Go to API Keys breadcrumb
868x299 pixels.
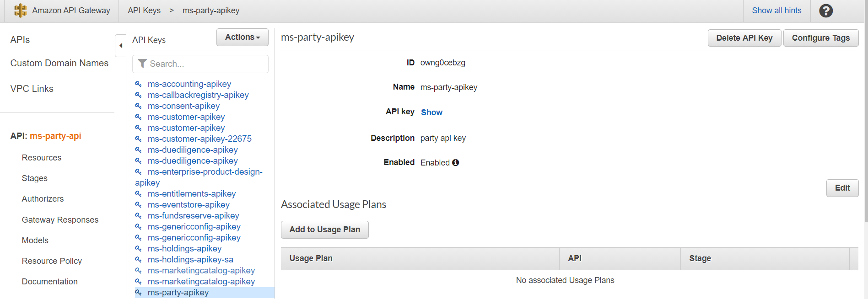click(144, 11)
